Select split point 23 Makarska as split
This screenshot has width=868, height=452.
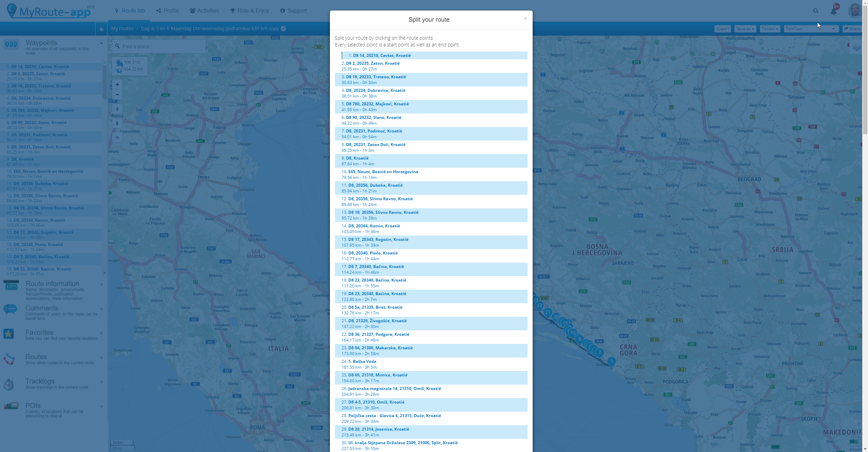[380, 348]
